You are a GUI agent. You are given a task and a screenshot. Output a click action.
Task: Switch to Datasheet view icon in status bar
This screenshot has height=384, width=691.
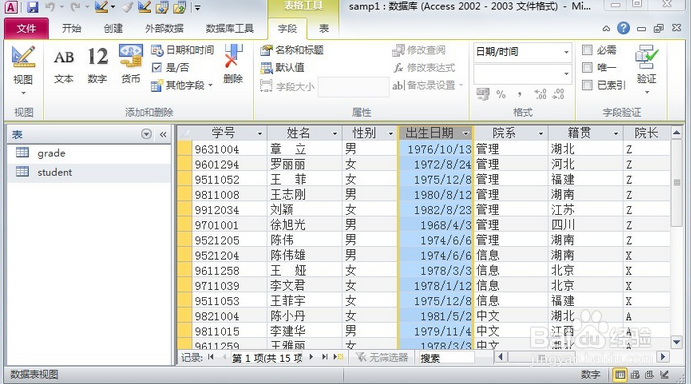coord(620,375)
